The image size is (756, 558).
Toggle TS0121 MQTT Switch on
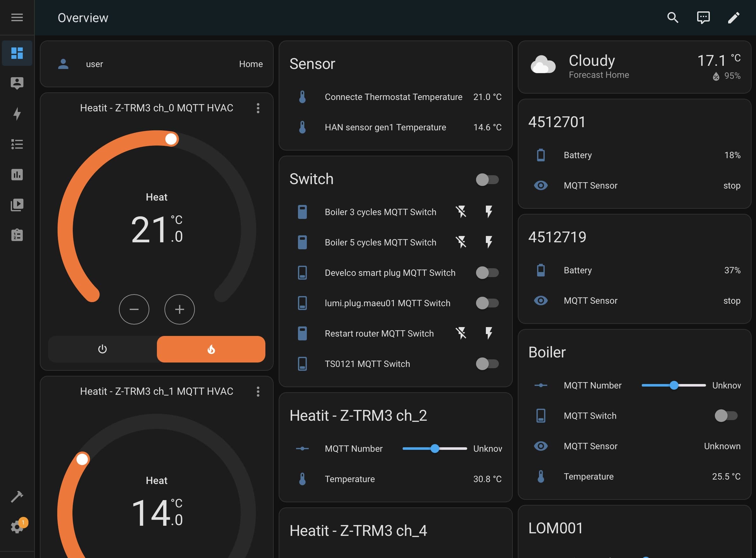point(487,364)
